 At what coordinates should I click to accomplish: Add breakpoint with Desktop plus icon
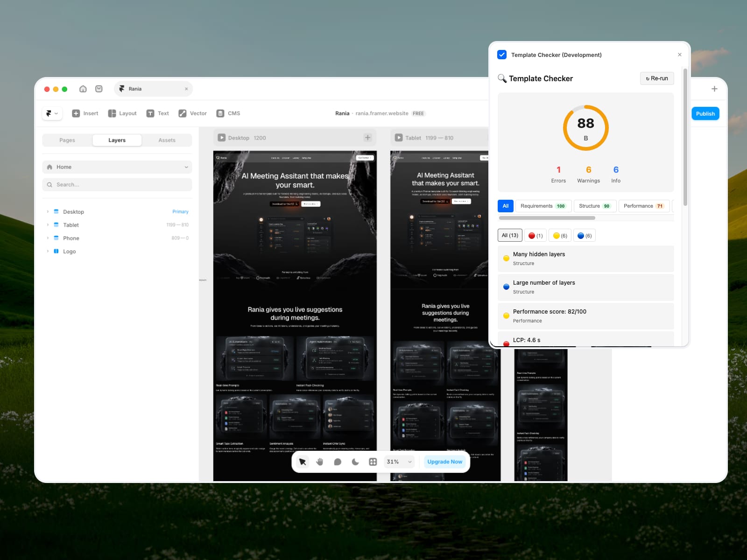point(367,138)
